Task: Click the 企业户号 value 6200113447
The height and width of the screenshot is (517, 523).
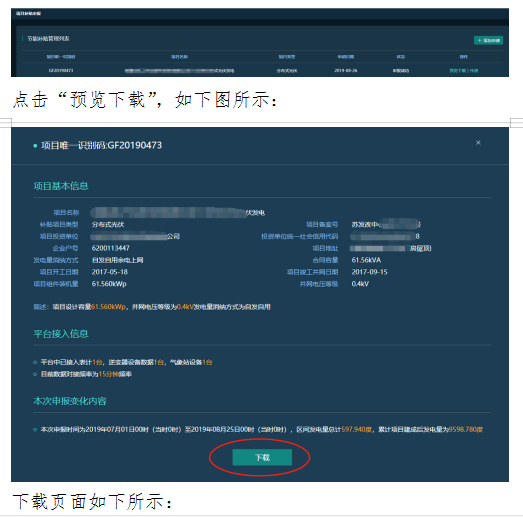Action: point(111,248)
